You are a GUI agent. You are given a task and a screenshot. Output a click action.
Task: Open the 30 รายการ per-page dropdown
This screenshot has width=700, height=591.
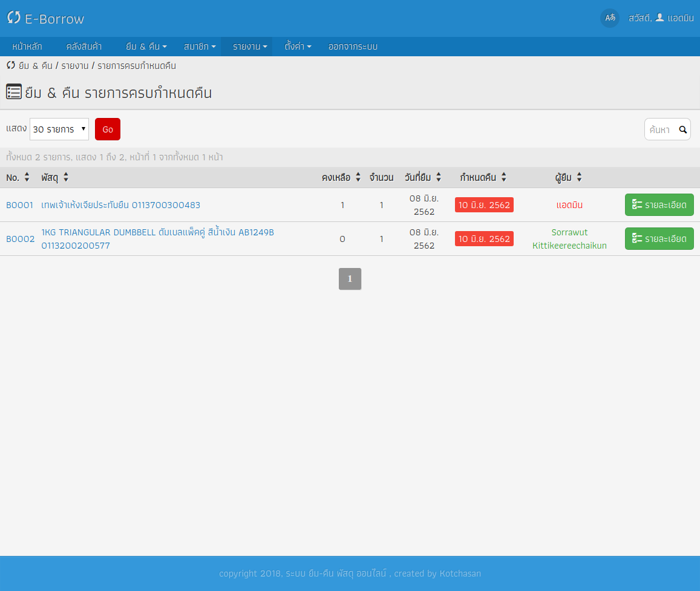coord(59,129)
